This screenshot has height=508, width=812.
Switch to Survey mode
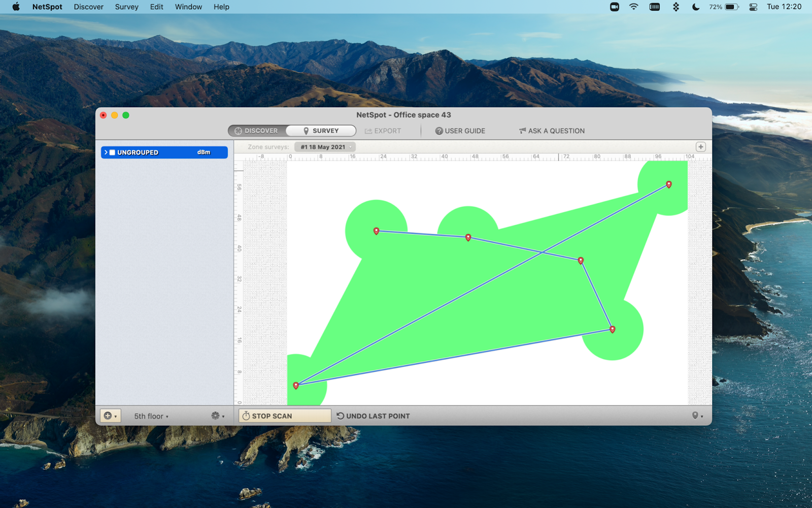pyautogui.click(x=320, y=131)
